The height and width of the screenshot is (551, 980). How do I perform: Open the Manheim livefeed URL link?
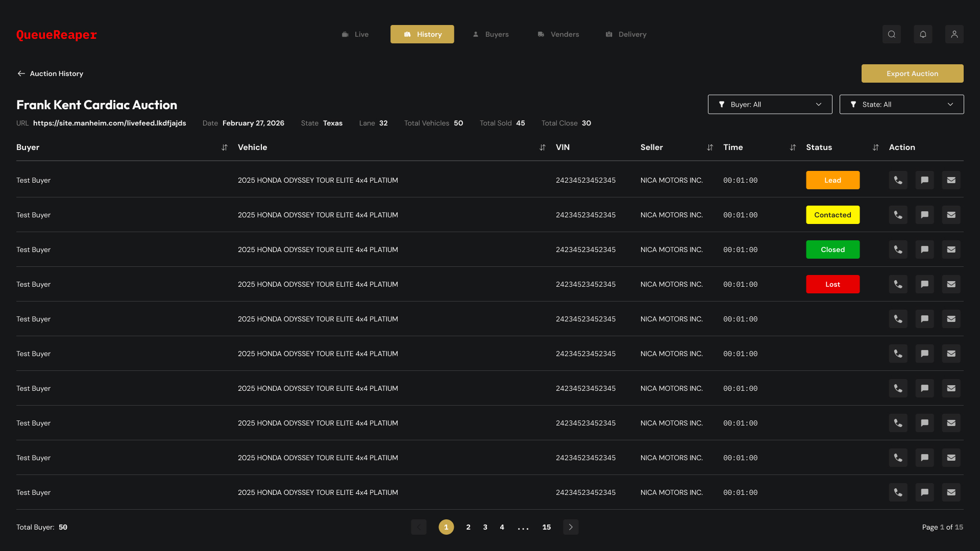point(109,123)
